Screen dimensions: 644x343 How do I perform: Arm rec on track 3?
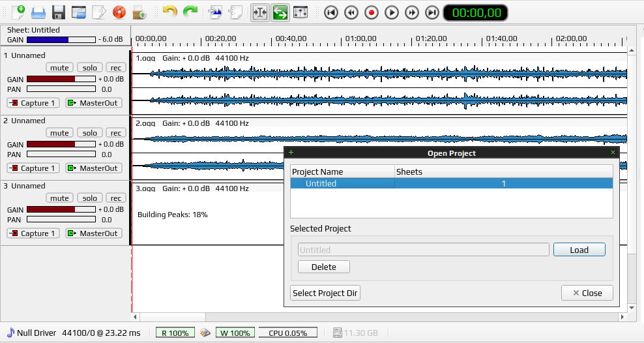pos(116,198)
